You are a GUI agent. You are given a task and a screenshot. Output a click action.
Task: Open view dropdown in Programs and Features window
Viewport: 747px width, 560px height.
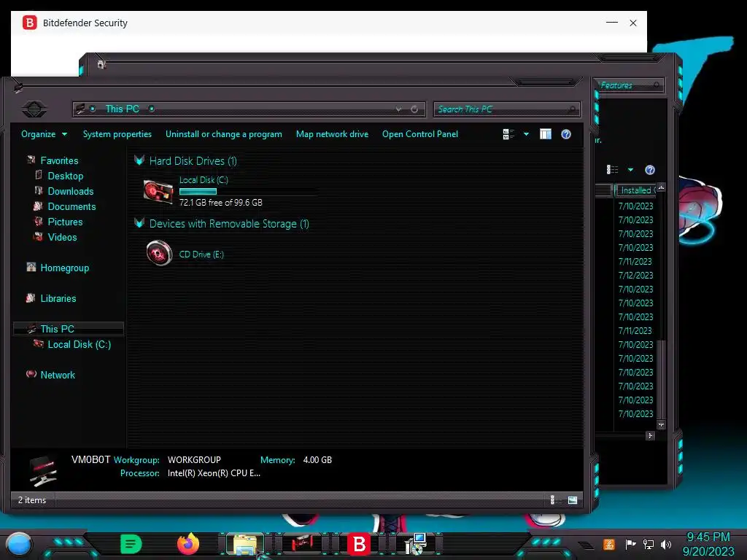tap(630, 170)
